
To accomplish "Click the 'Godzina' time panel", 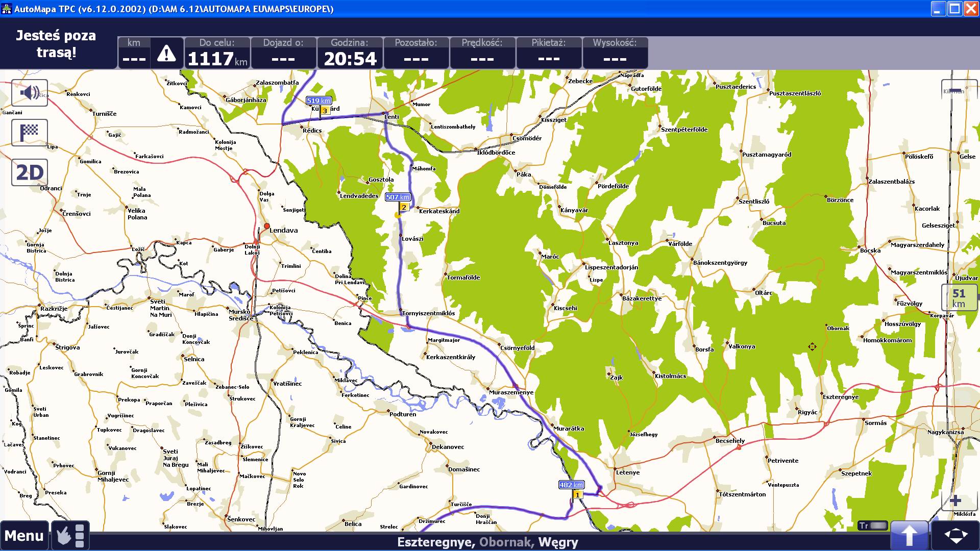I will (350, 53).
